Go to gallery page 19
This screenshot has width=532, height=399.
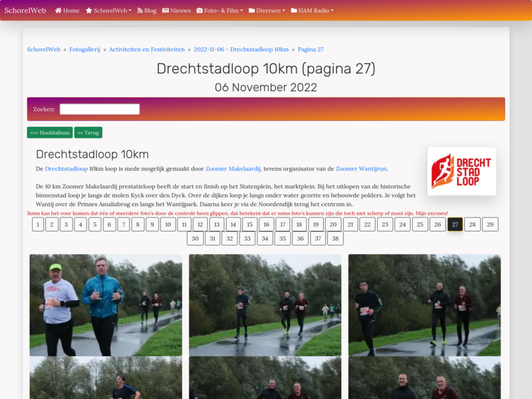coord(316,224)
